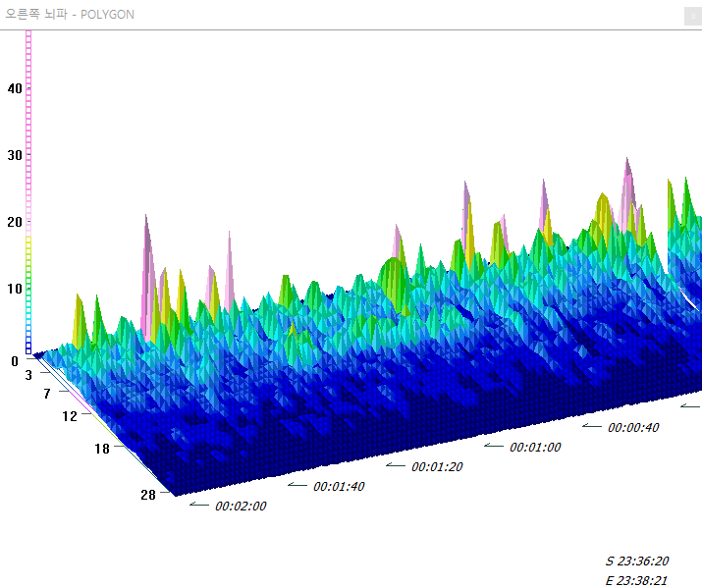
Task: Select the 00:02:00 time marker
Action: pyautogui.click(x=241, y=507)
